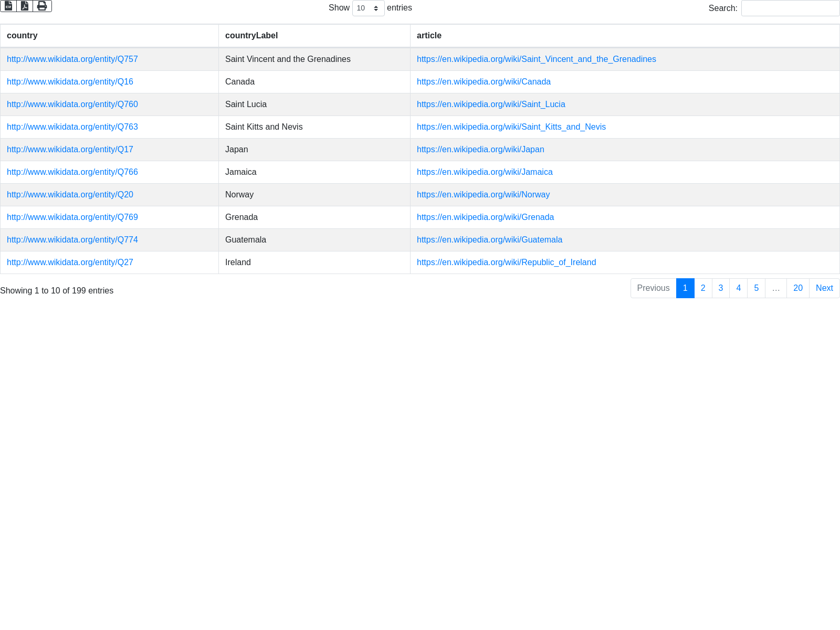Screen dimensions: 840x630
Task: Go to page 2 of results
Action: [703, 288]
